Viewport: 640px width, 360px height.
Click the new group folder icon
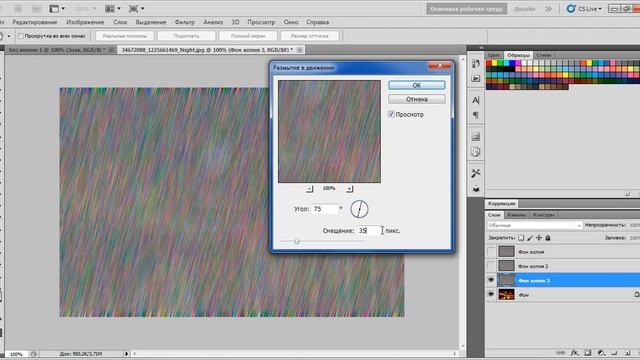[x=614, y=353]
